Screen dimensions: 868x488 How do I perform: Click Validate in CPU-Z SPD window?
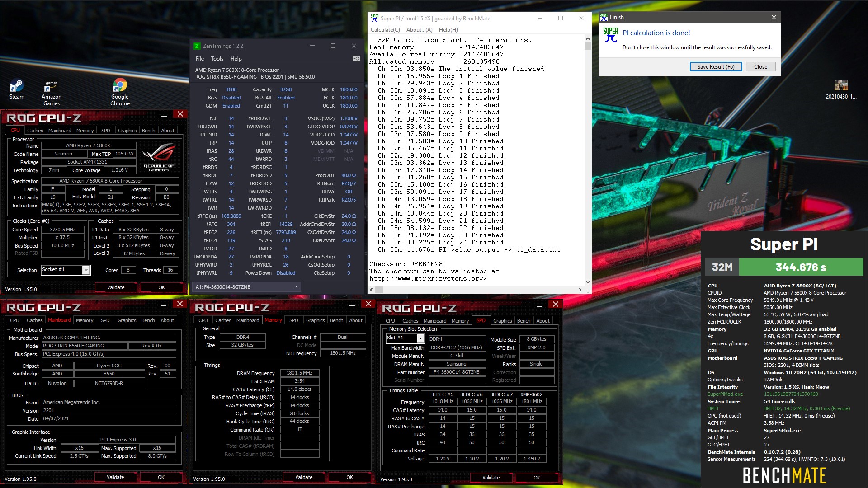tap(491, 478)
